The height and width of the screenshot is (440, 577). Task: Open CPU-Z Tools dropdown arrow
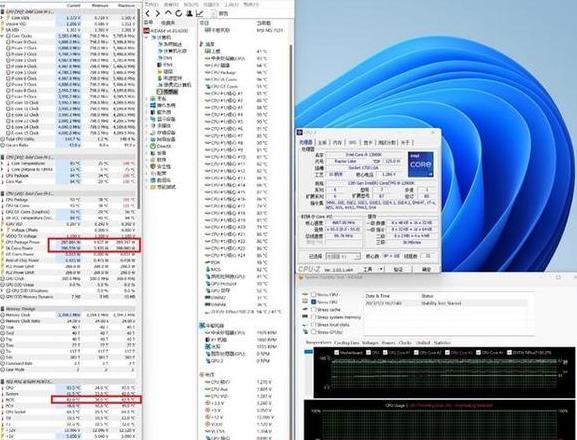click(x=381, y=269)
